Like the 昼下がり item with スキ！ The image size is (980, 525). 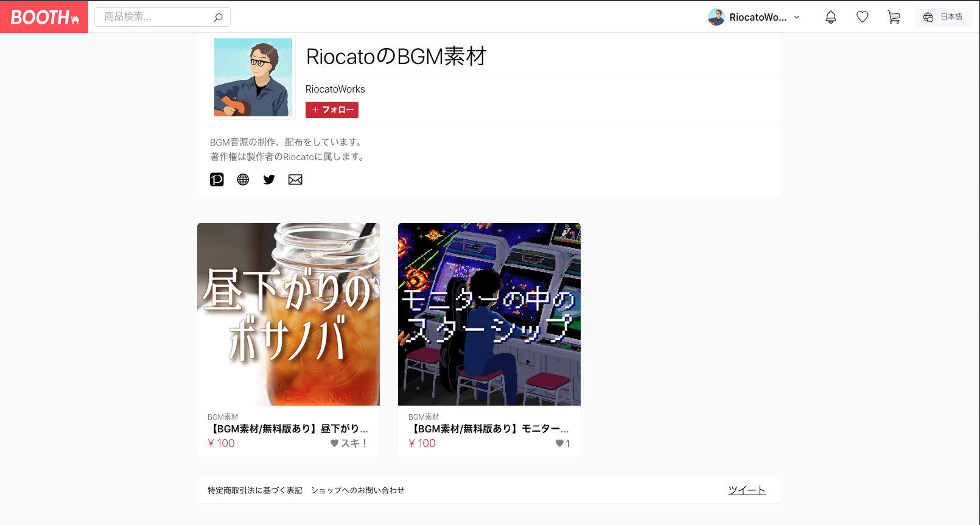(349, 443)
